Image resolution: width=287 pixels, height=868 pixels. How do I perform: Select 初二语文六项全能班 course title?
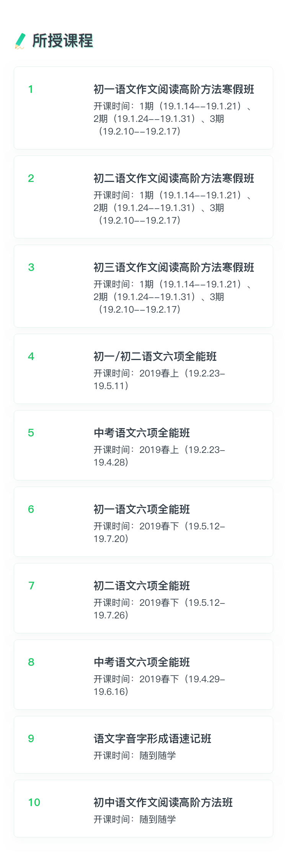(142, 586)
